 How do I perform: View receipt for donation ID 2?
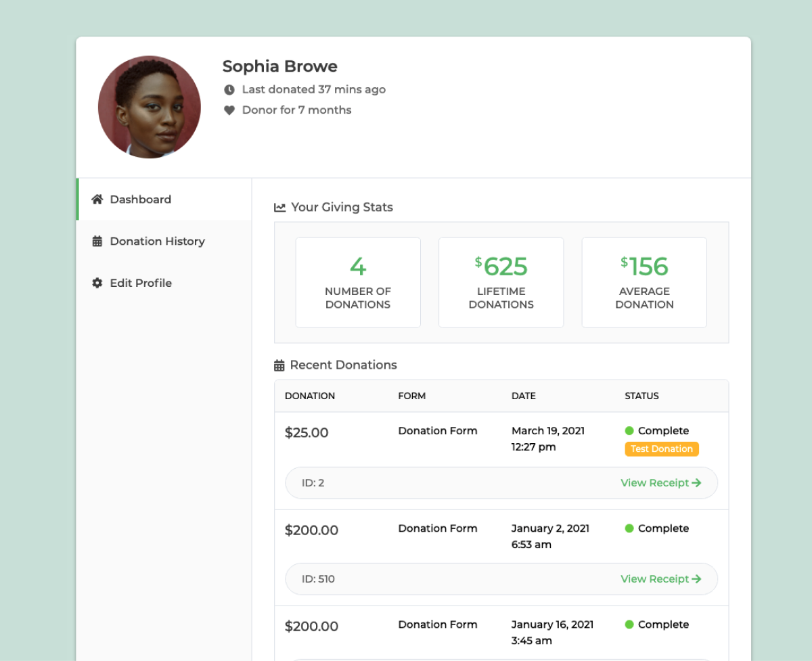(661, 483)
